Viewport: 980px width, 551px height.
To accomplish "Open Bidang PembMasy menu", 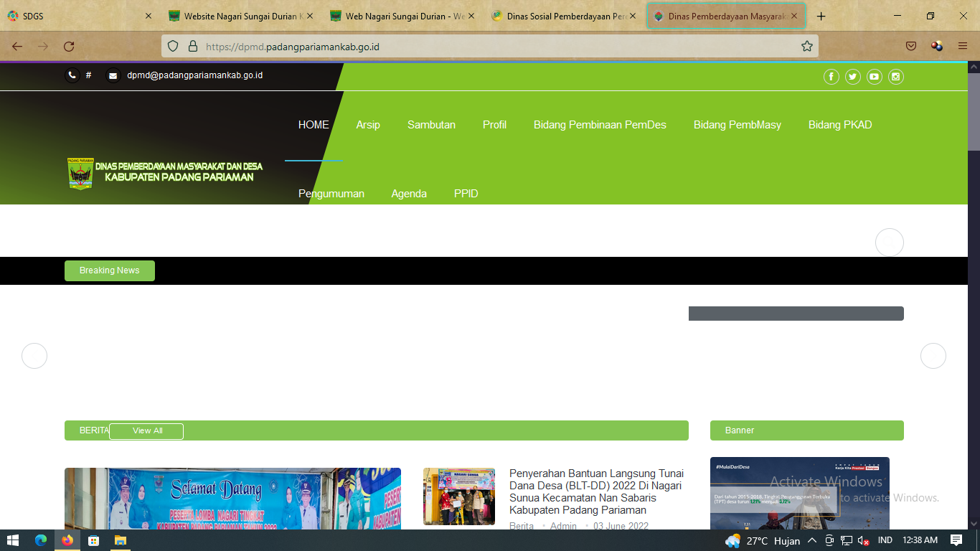I will 738,125.
